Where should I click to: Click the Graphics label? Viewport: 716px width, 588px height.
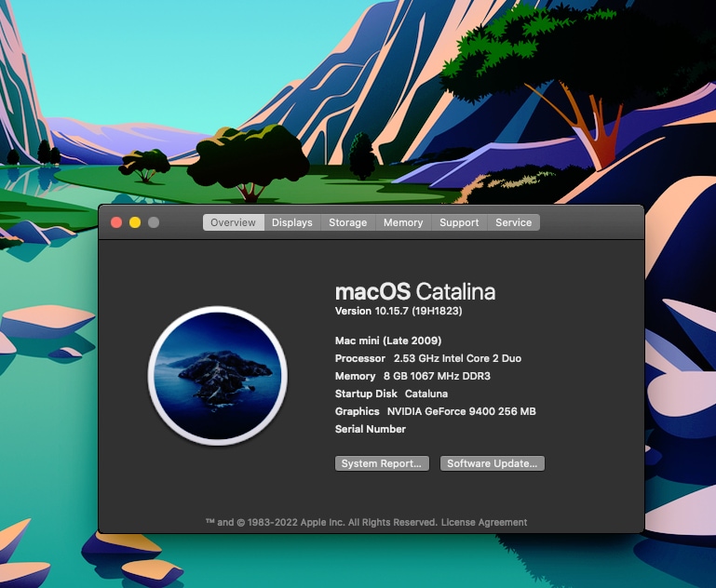coord(358,411)
